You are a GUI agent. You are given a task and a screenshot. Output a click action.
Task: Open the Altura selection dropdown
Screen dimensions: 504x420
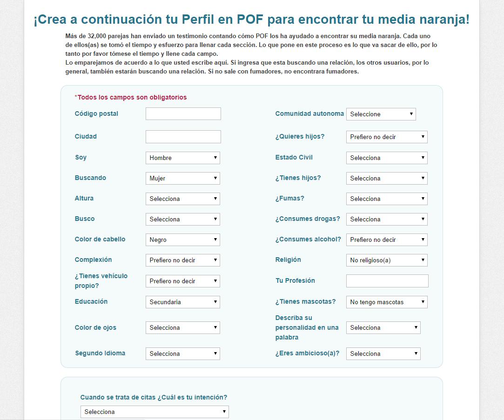pyautogui.click(x=182, y=199)
